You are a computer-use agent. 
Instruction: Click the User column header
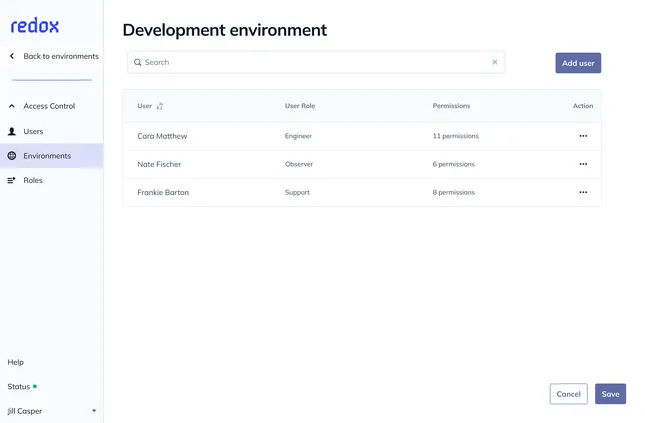(144, 106)
